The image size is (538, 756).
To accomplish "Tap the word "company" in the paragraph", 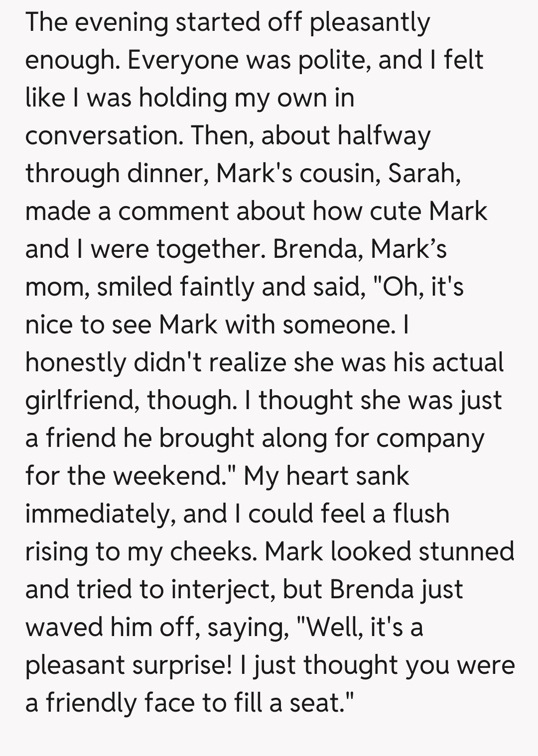I will (430, 439).
